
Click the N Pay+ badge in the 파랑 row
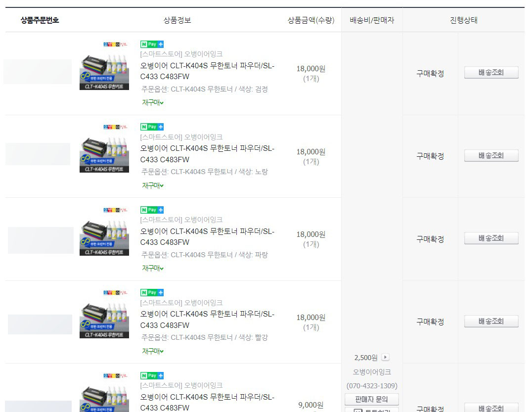tap(152, 210)
